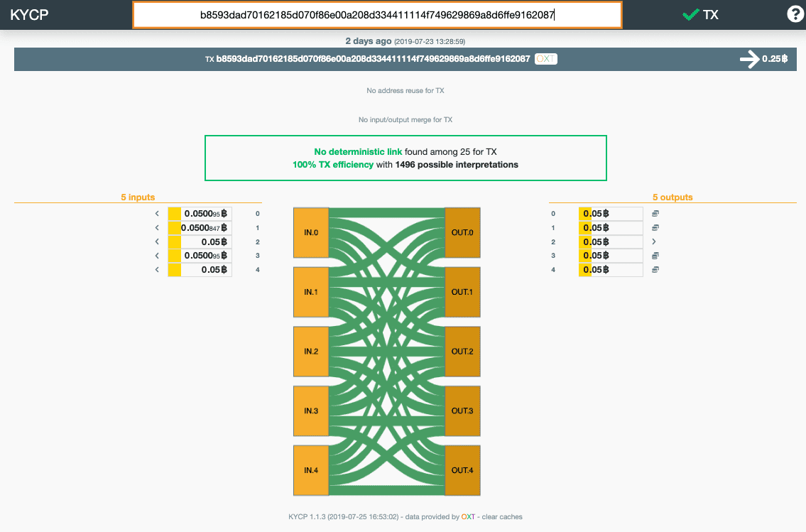Image resolution: width=806 pixels, height=532 pixels.
Task: Click the No input/output merge for TX note
Action: click(x=405, y=120)
